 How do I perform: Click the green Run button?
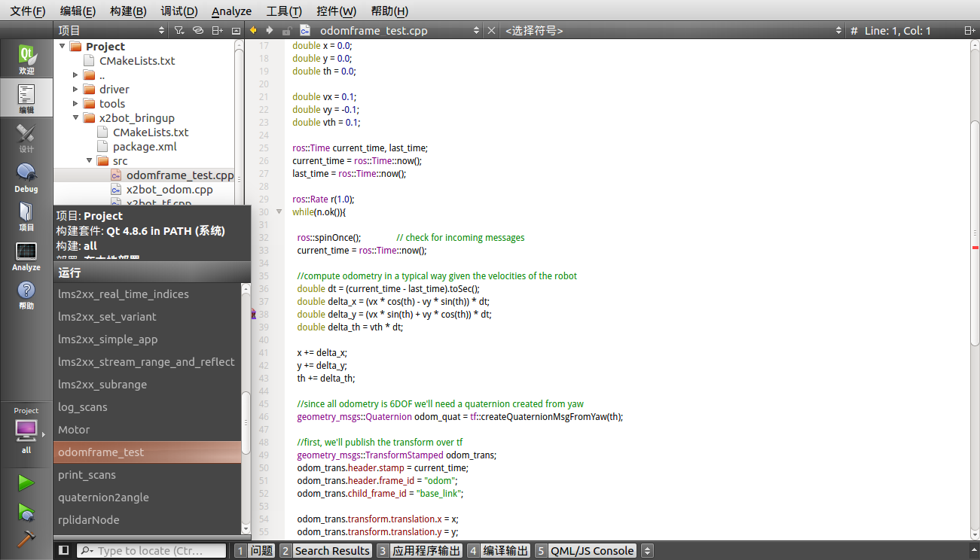coord(26,483)
